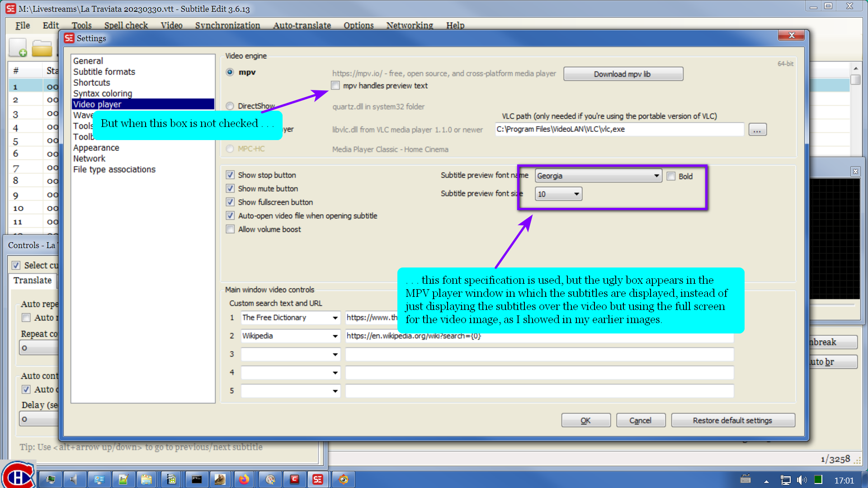Open the Auto-translate menu
The width and height of the screenshot is (868, 488).
pyautogui.click(x=302, y=26)
